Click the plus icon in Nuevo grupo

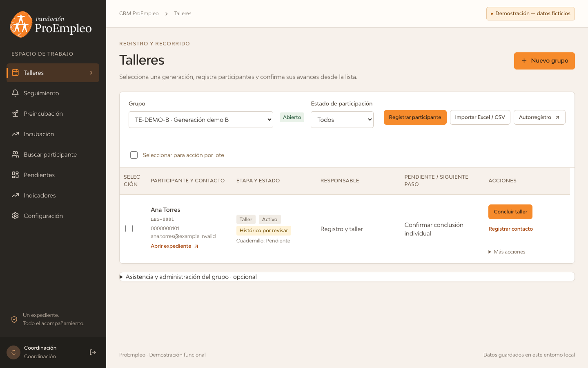(x=524, y=61)
